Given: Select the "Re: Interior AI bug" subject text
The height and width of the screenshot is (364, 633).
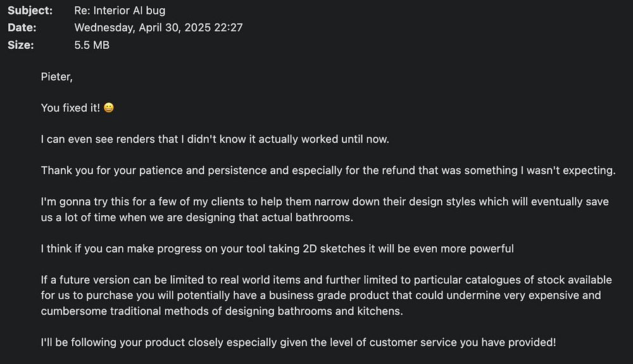Looking at the screenshot, I should [x=120, y=10].
